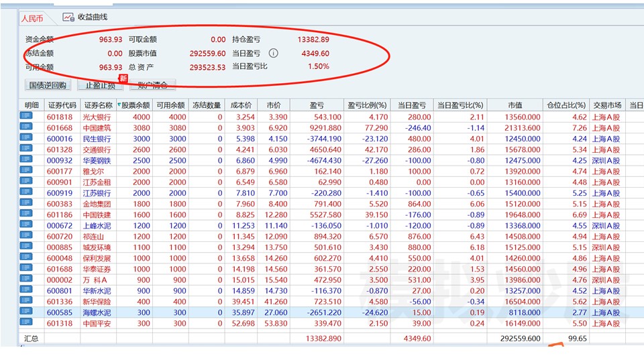644x362 pixels.
Task: Open details icon for 华菱钢铁 row
Action: (26, 160)
